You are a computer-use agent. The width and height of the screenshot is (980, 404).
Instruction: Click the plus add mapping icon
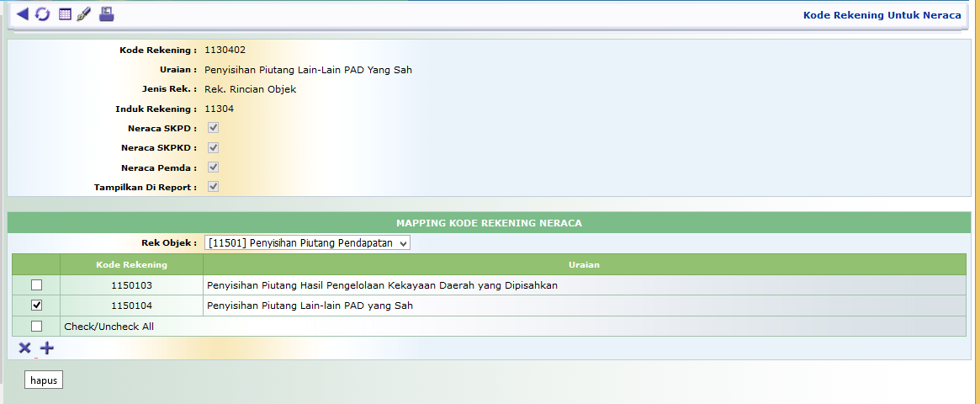[47, 348]
